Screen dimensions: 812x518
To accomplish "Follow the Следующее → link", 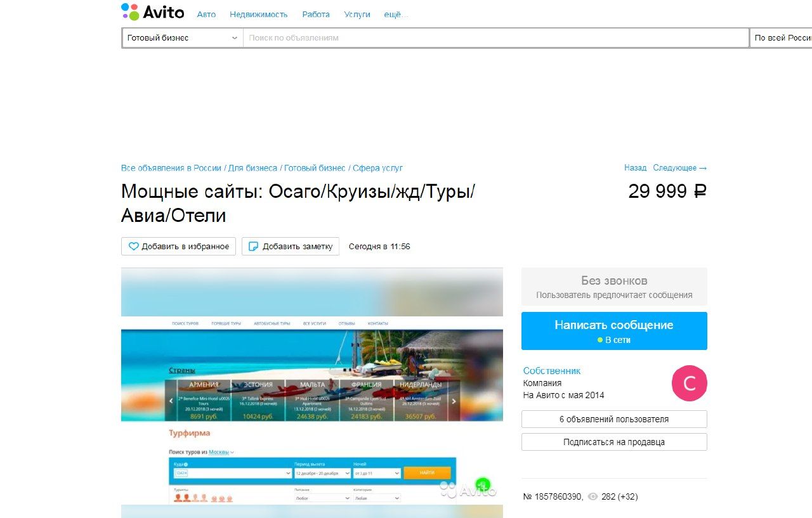I will (x=679, y=168).
